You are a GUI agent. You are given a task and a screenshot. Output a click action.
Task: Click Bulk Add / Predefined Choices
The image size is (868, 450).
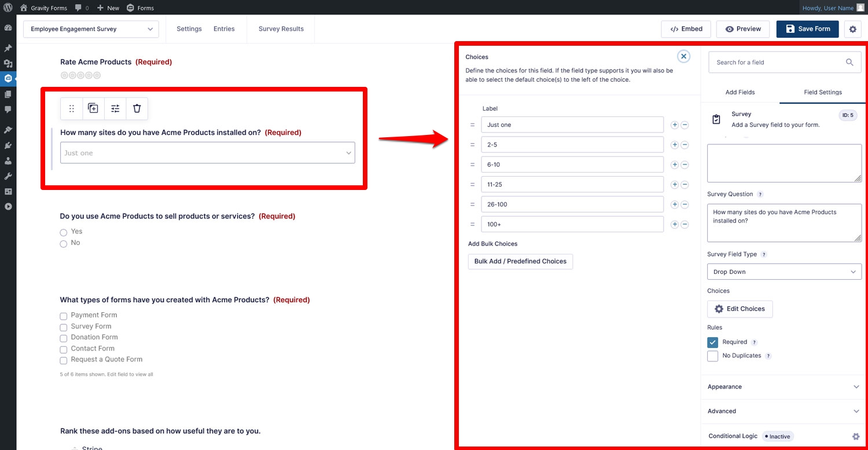[520, 261]
